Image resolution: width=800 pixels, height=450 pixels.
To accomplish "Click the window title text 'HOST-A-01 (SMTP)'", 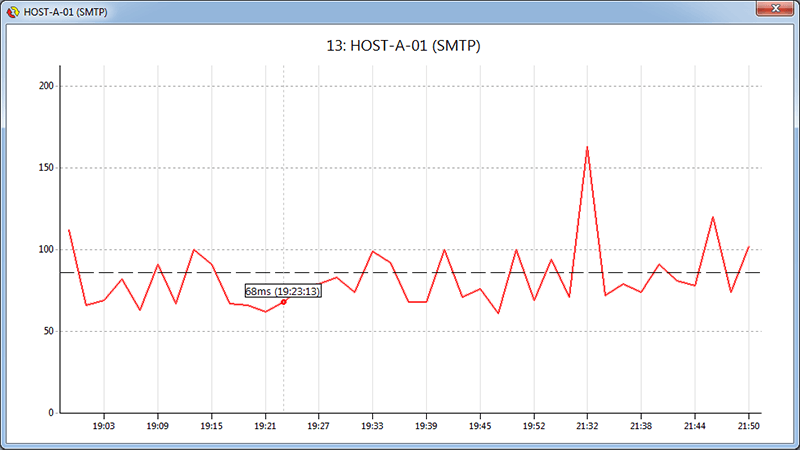I will pos(65,12).
